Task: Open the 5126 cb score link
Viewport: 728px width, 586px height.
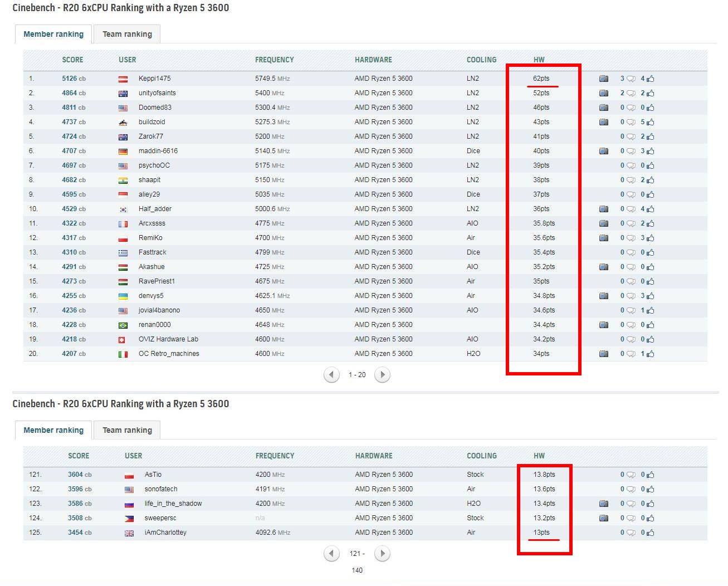Action: click(74, 79)
